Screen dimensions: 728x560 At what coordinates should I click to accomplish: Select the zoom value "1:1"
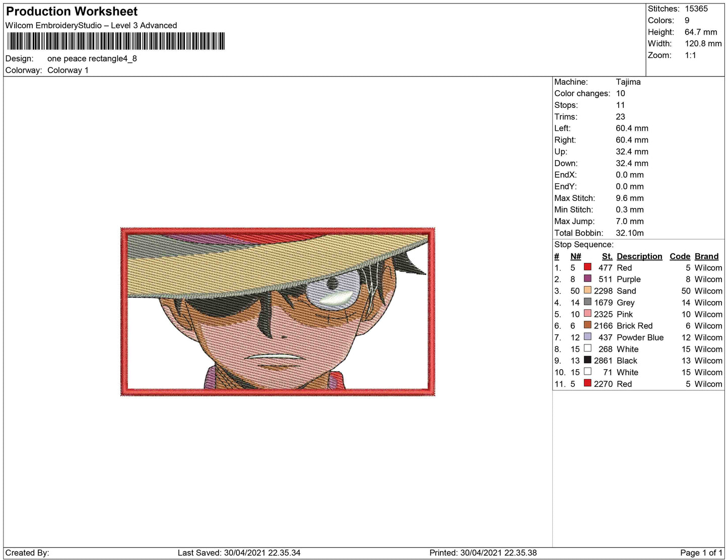coord(690,55)
